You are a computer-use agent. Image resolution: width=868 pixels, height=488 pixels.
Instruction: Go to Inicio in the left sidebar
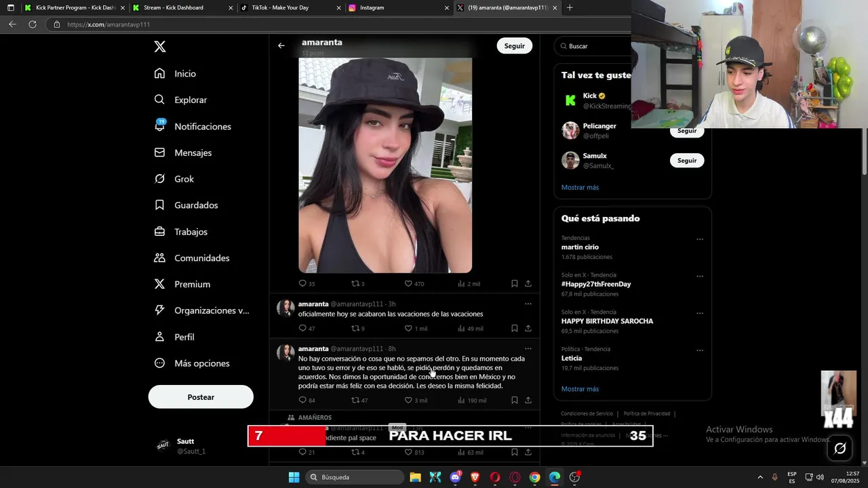[x=175, y=73]
